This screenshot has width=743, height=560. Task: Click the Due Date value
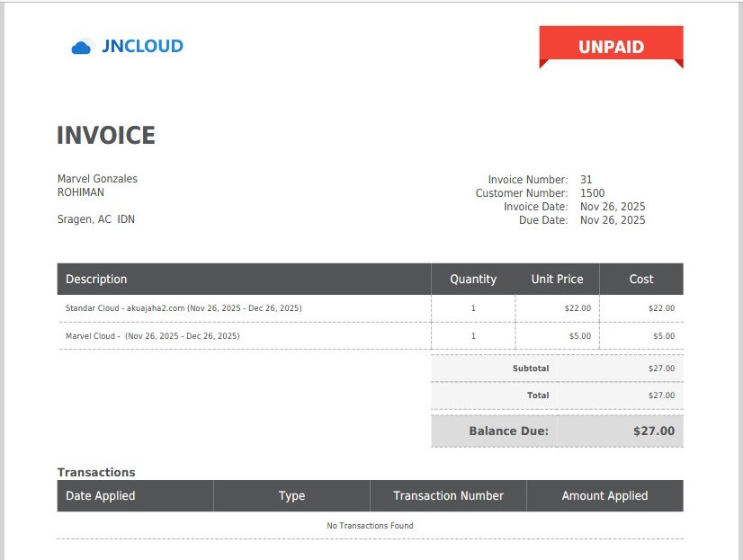point(613,220)
